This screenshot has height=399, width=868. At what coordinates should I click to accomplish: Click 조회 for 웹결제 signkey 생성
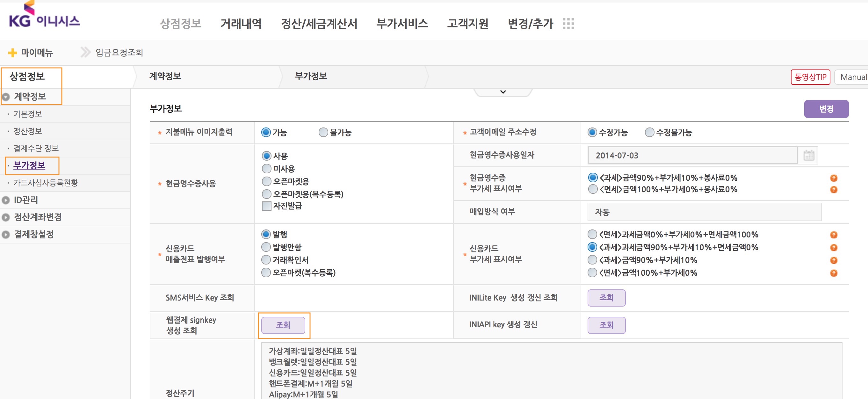(x=283, y=325)
